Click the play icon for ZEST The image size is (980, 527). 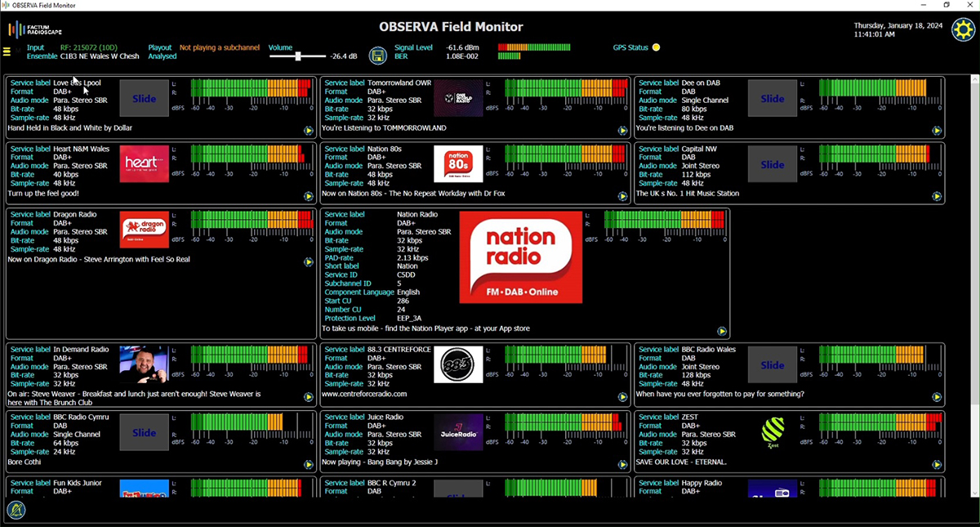[x=937, y=464]
